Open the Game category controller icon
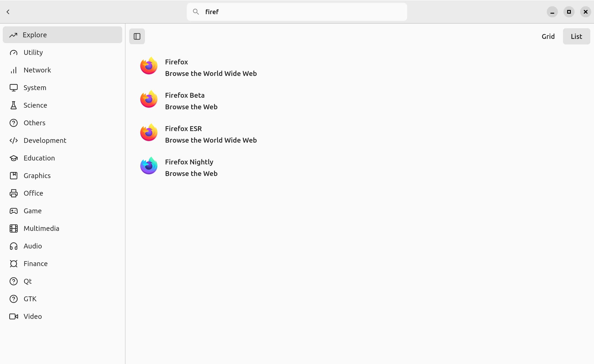The width and height of the screenshot is (594, 364). tap(13, 211)
